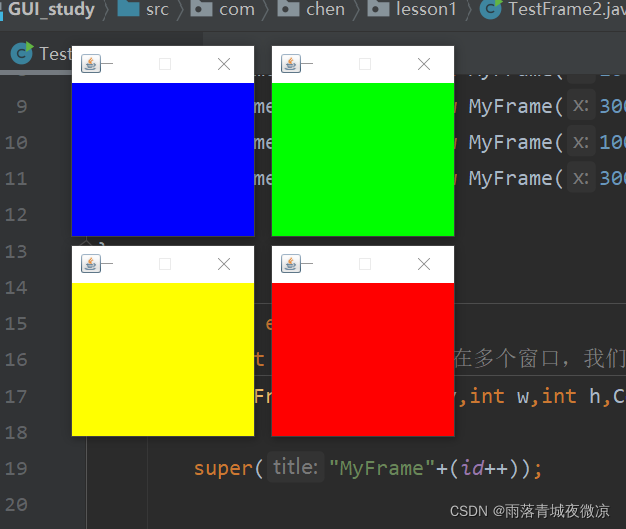Click the Java icon in the blue window
This screenshot has height=529, width=626.
coord(91,63)
